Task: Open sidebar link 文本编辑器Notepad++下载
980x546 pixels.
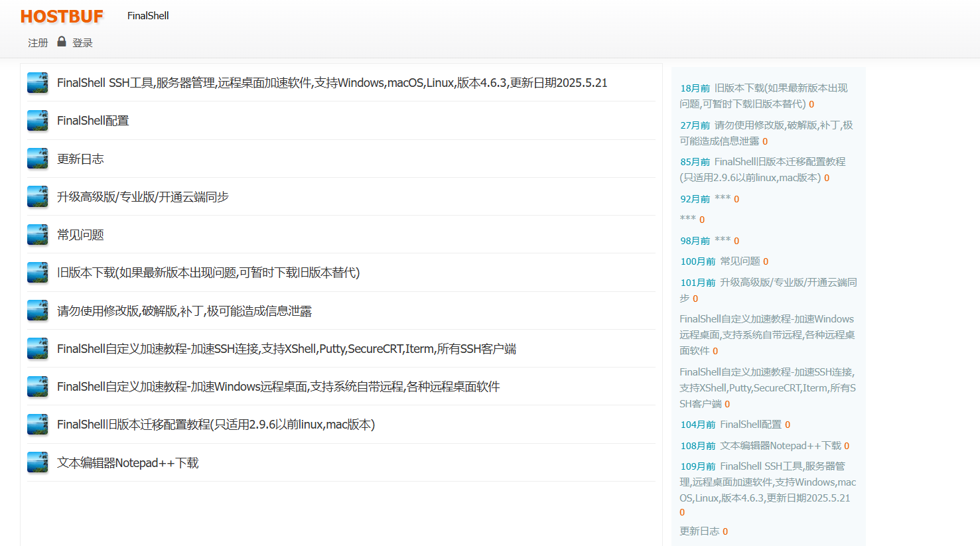Action: (x=781, y=446)
